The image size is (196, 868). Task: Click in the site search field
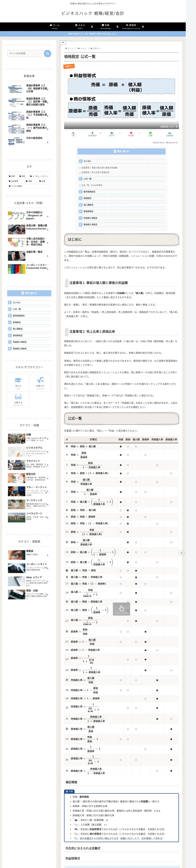26,53
